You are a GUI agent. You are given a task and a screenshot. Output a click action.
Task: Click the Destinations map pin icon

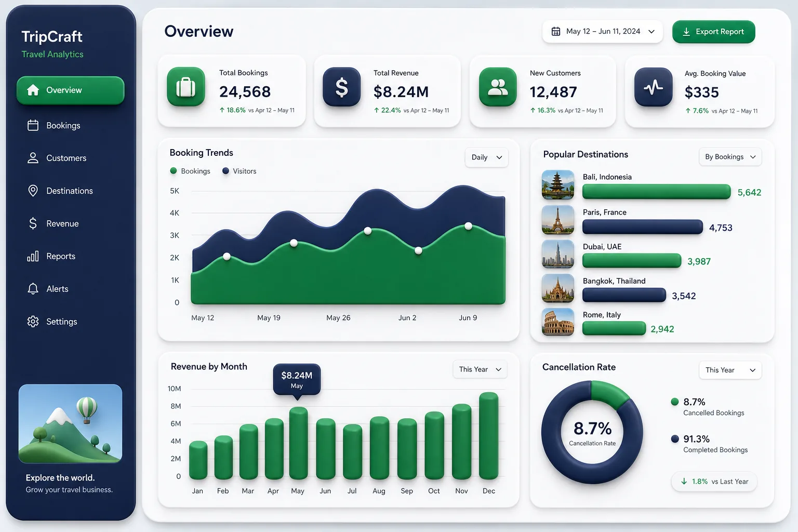[33, 191]
